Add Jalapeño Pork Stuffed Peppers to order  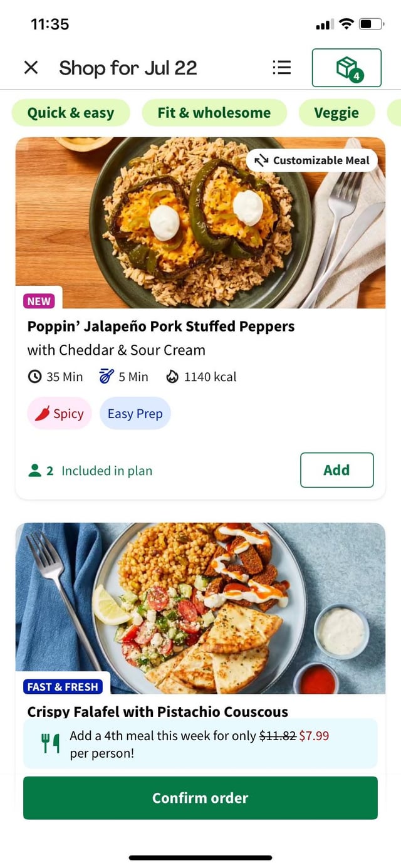pos(336,470)
